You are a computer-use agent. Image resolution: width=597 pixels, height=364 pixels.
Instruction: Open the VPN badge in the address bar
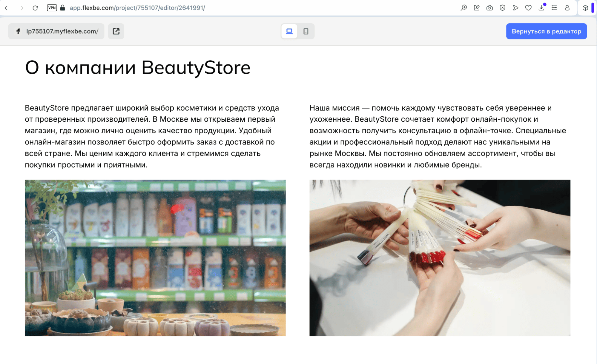[52, 8]
